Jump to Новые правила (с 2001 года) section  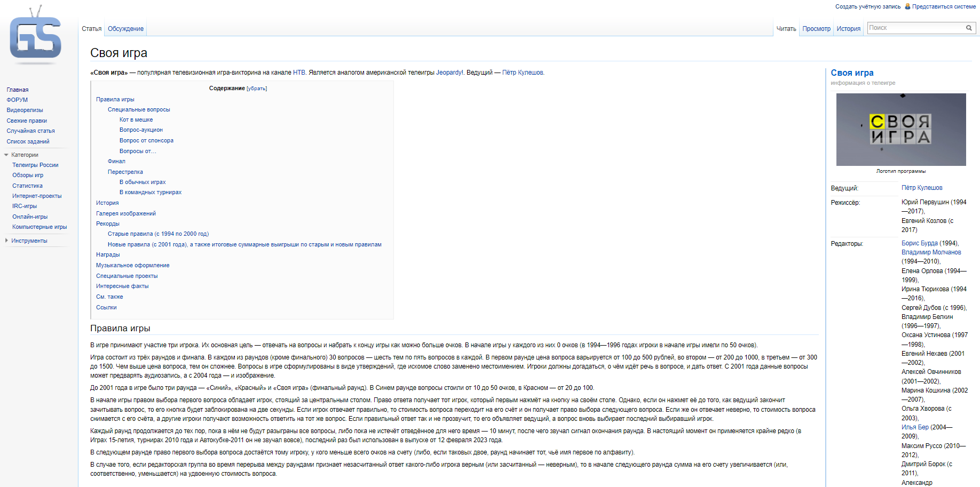tap(244, 244)
